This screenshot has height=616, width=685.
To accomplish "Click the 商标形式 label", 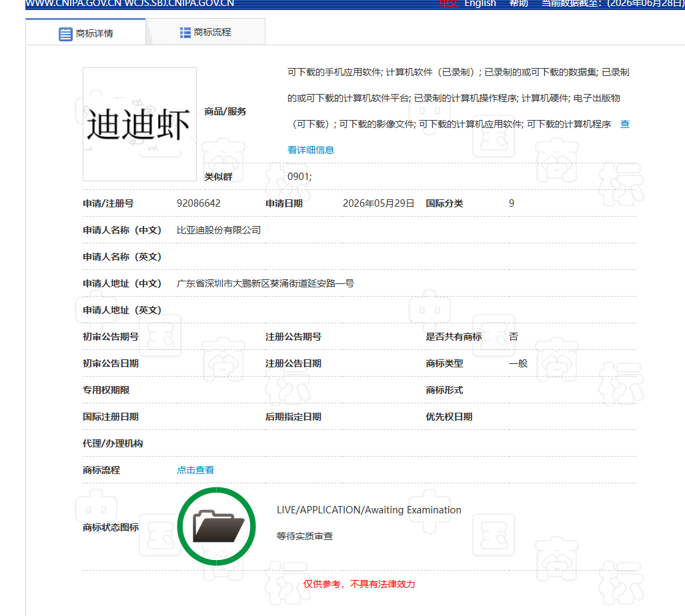I will pos(444,390).
